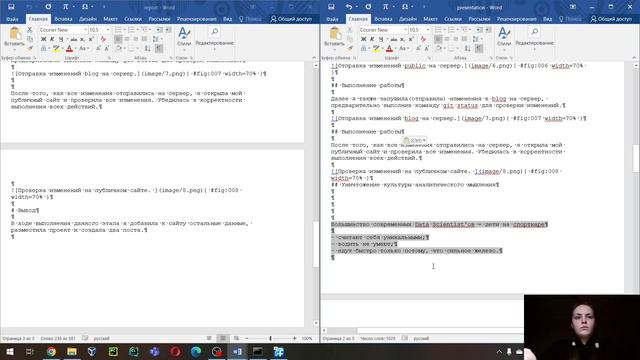Open font size dropdown in the presentation window
This screenshot has width=640, height=360.
[428, 30]
